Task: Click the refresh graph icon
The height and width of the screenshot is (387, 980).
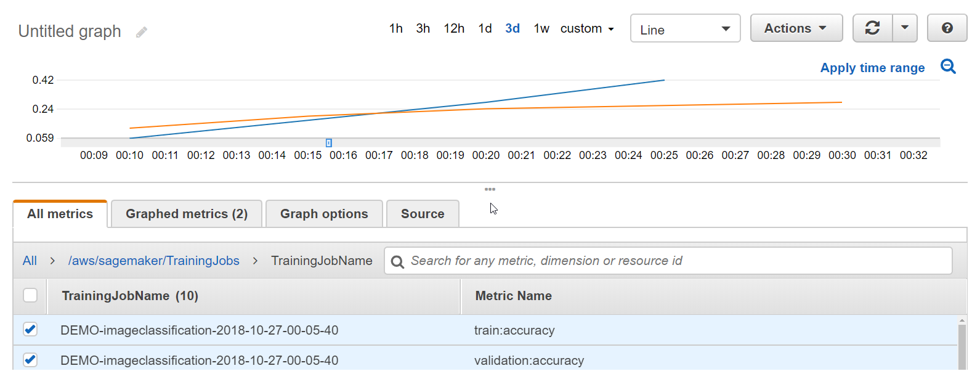Action: point(872,28)
